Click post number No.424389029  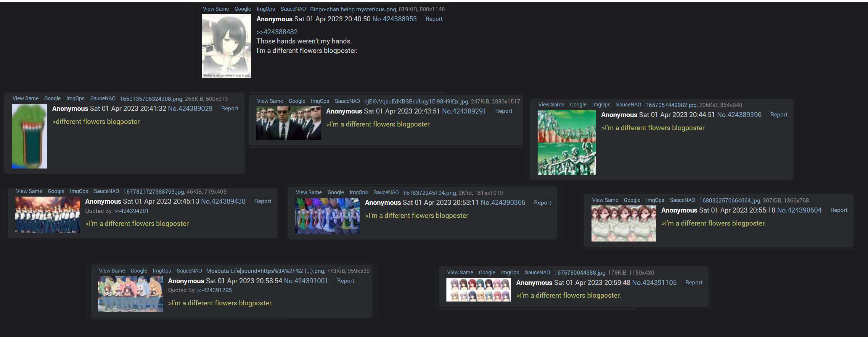click(x=190, y=108)
